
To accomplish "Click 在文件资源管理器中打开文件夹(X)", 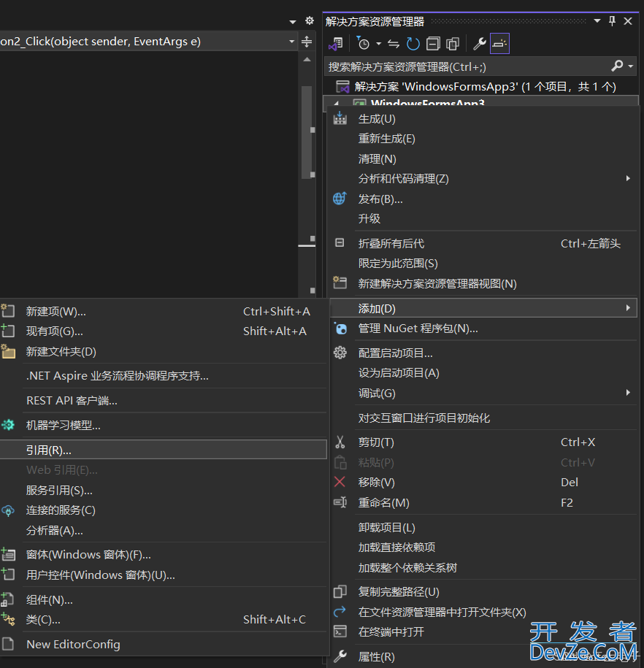I will point(483,613).
